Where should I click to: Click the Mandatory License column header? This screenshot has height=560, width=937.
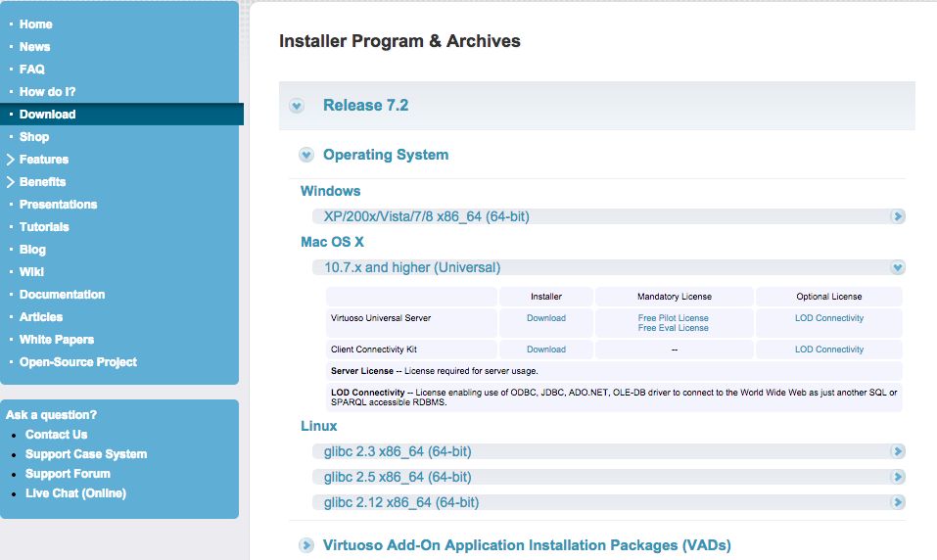674,297
